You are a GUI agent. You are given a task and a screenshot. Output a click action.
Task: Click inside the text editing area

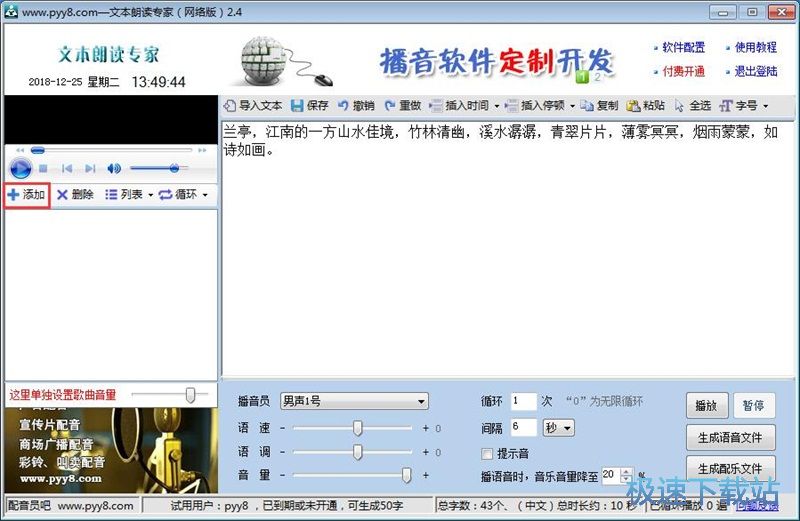[508, 249]
